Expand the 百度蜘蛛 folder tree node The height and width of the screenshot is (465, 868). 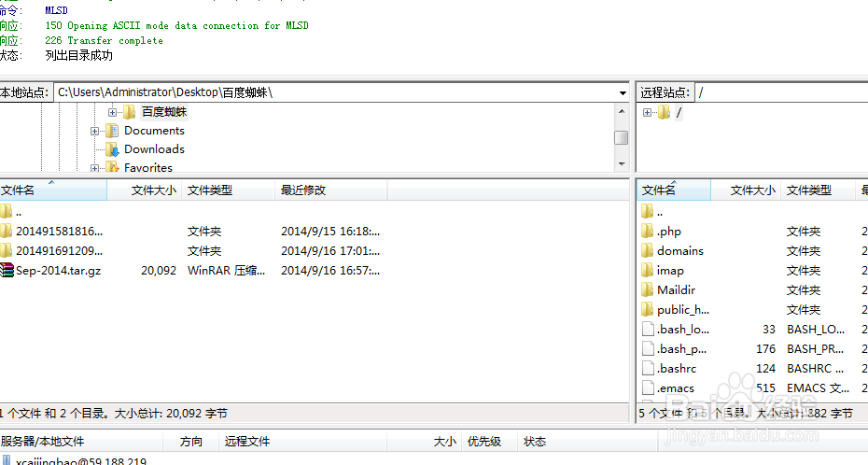(x=112, y=112)
